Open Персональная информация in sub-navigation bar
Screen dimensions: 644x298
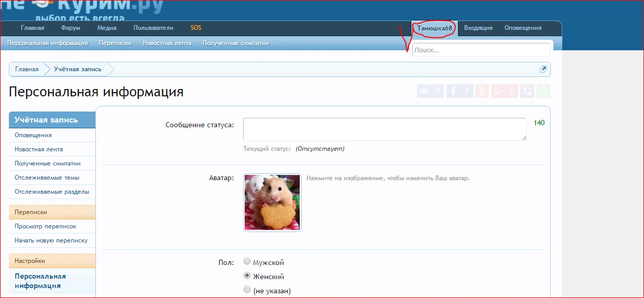48,43
